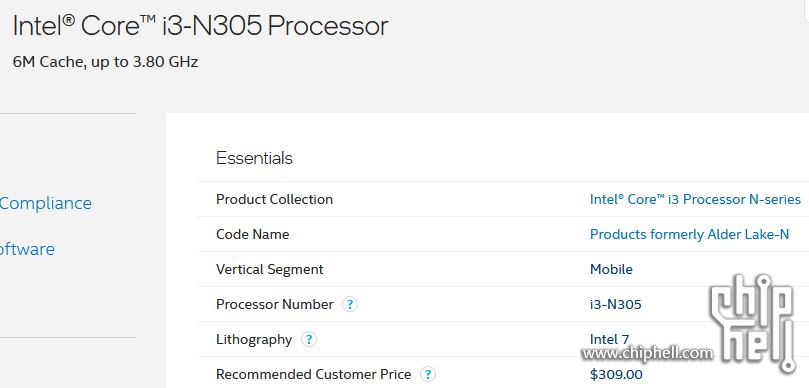Click the Lithography question mark icon
This screenshot has height=388, width=809.
(x=309, y=340)
